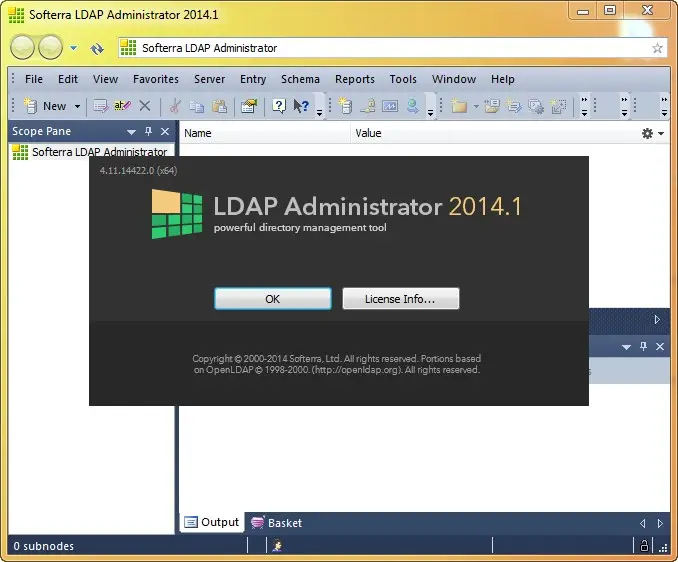Open the New button dropdown arrow

pyautogui.click(x=77, y=106)
